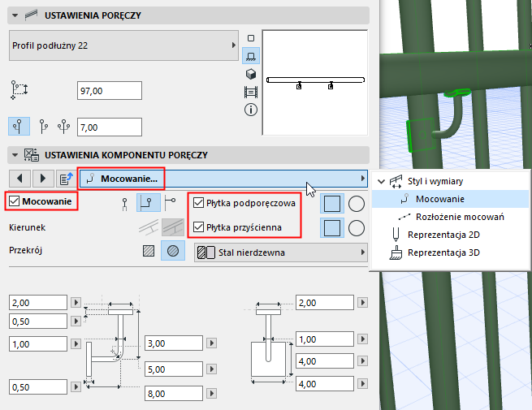Go to next component page arrow
The width and height of the screenshot is (532, 410).
click(x=43, y=179)
